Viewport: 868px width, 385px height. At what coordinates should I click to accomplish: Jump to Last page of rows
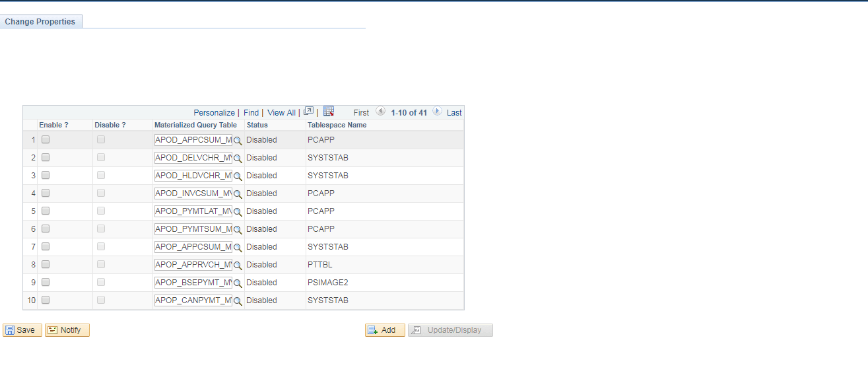click(454, 113)
